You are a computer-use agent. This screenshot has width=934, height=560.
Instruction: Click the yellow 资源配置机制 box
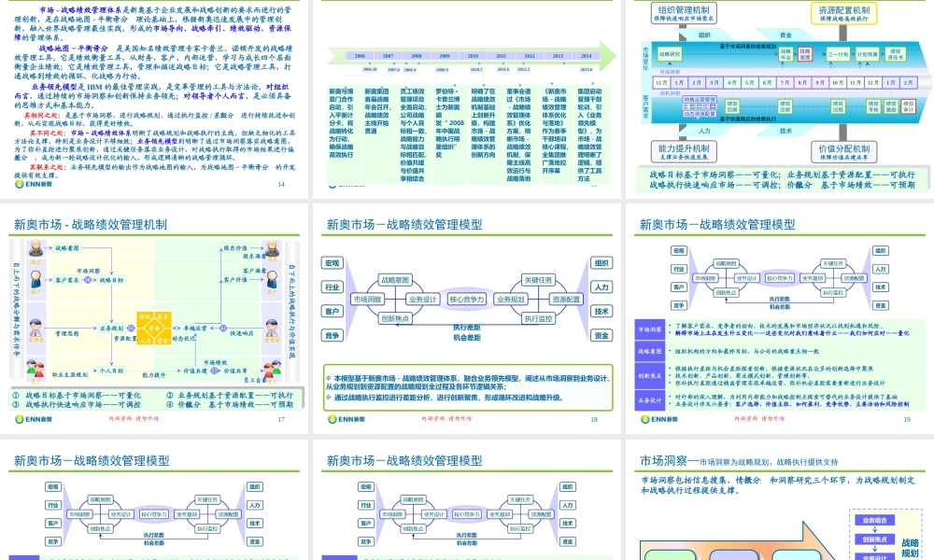843,13
